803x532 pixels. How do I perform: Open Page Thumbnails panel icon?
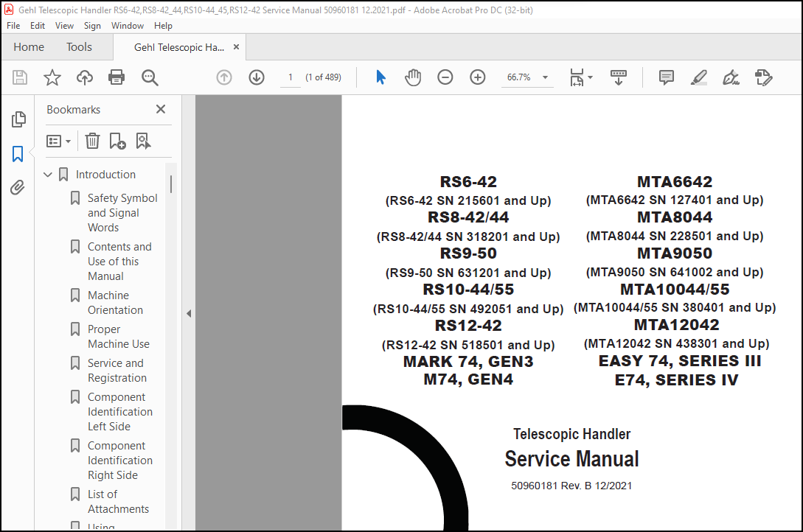(x=18, y=119)
